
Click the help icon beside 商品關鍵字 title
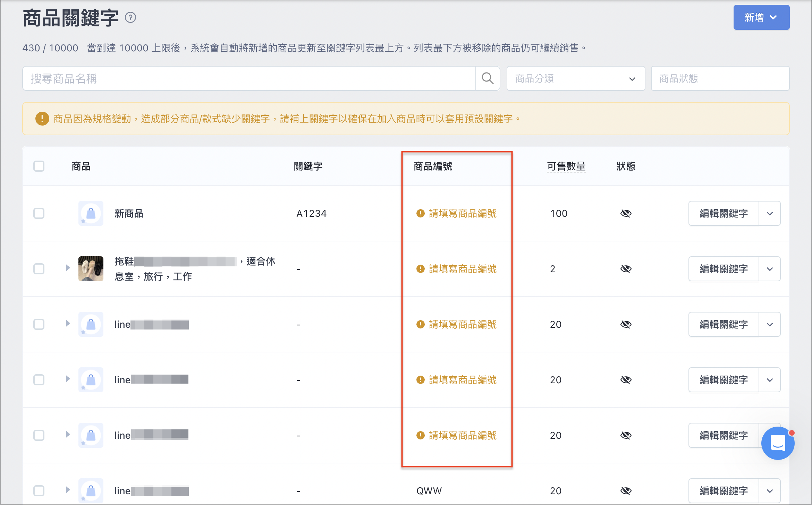pyautogui.click(x=130, y=18)
